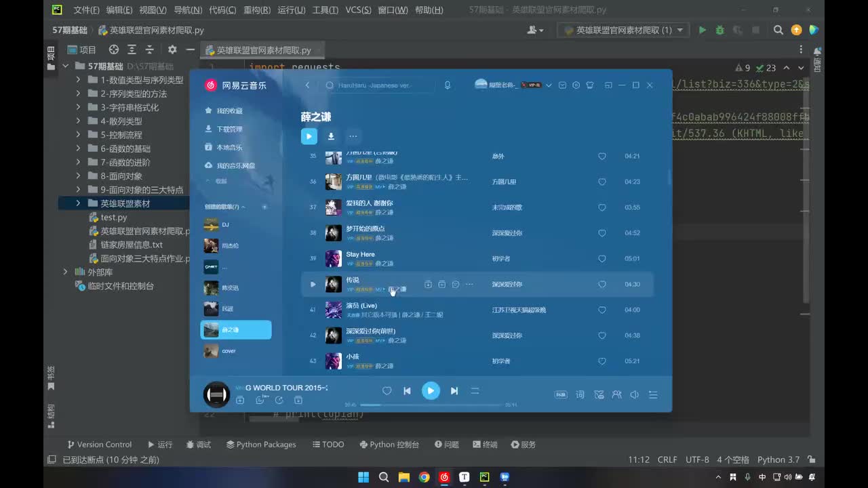Viewport: 868px width, 488px height.
Task: Like the song 梦开始的原点
Action: 601,233
